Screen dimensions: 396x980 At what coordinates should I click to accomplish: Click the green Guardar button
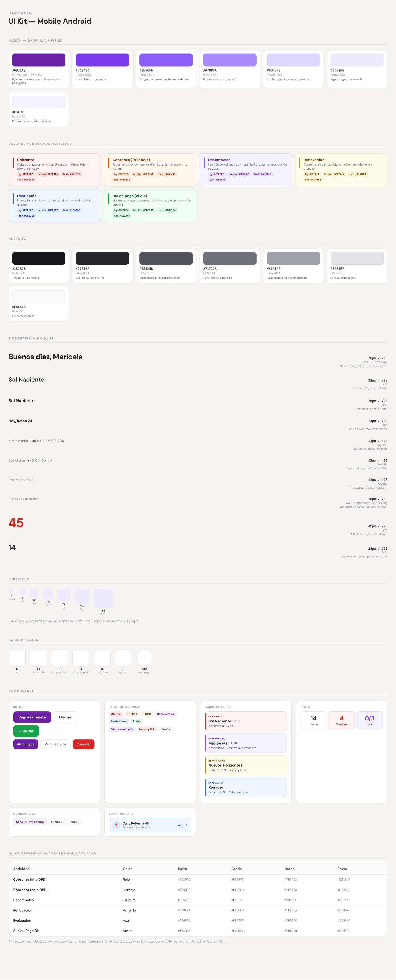[x=26, y=731]
